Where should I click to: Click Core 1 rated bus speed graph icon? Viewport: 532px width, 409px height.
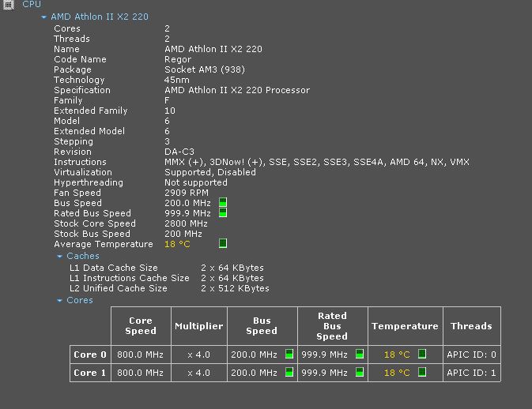tap(360, 372)
